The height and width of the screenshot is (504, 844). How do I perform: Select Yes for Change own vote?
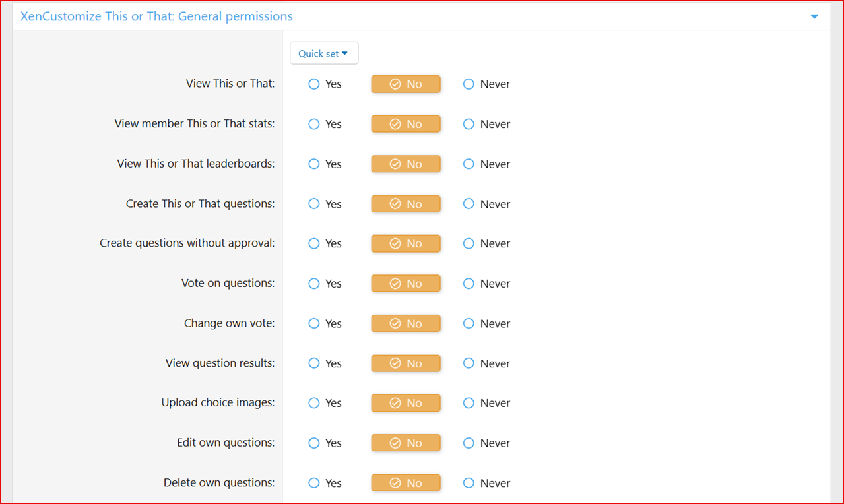click(x=325, y=323)
